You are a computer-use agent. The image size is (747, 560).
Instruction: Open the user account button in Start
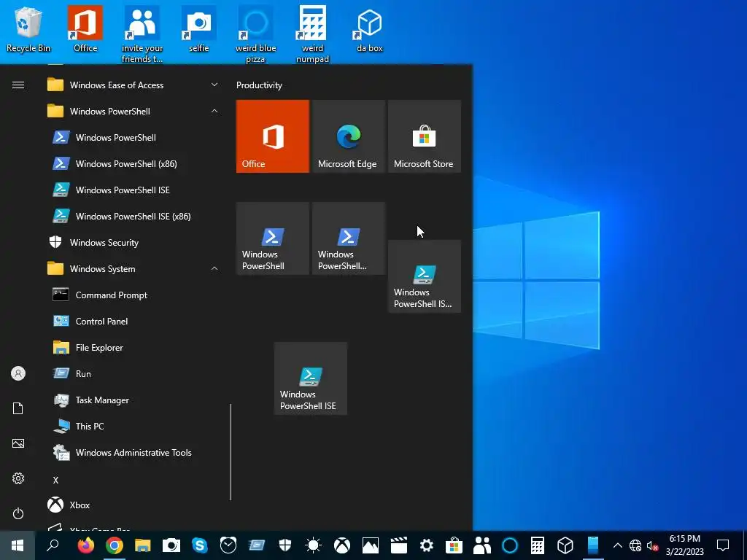coord(18,373)
